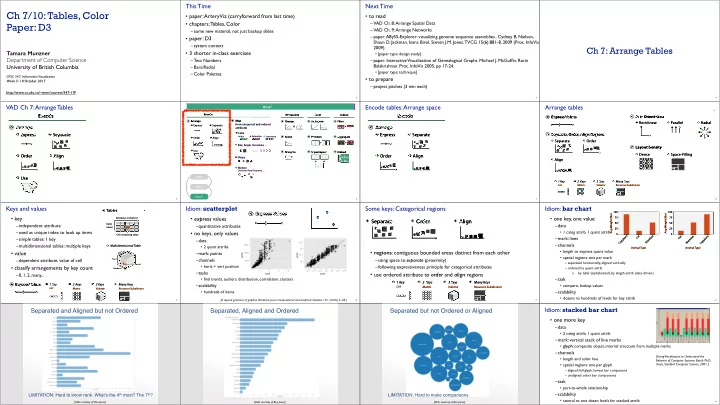Viewport: 720px width, 405px height.
Task: Select the 'Keys and values' slide
Action: [90, 253]
